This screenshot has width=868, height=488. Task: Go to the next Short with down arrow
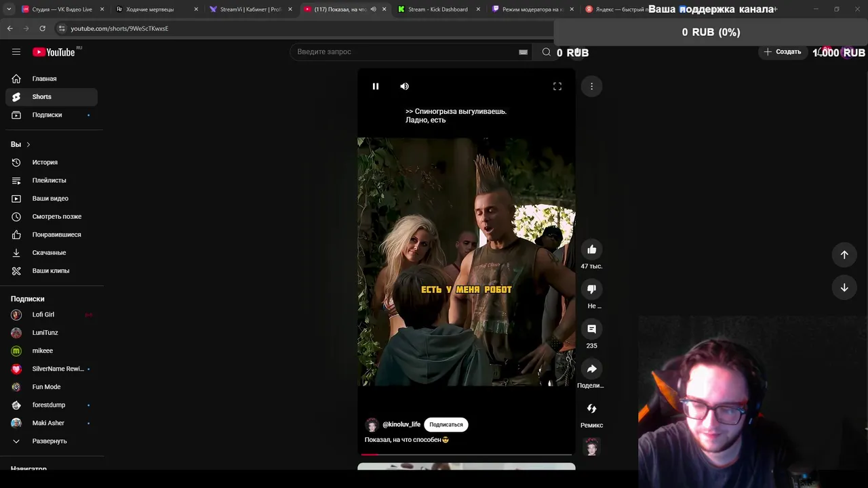[x=844, y=287]
